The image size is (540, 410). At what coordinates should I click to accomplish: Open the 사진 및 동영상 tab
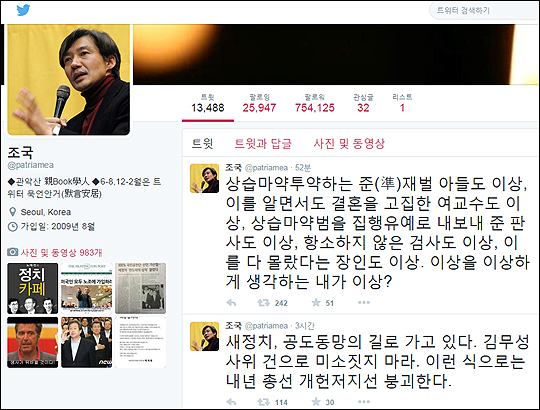(349, 144)
